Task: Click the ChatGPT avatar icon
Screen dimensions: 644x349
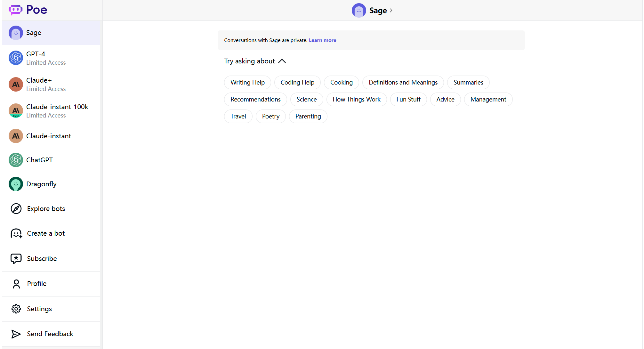Action: (x=16, y=160)
